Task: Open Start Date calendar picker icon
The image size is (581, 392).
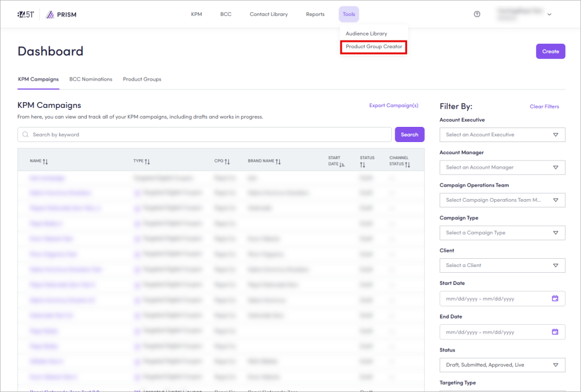Action: click(555, 299)
